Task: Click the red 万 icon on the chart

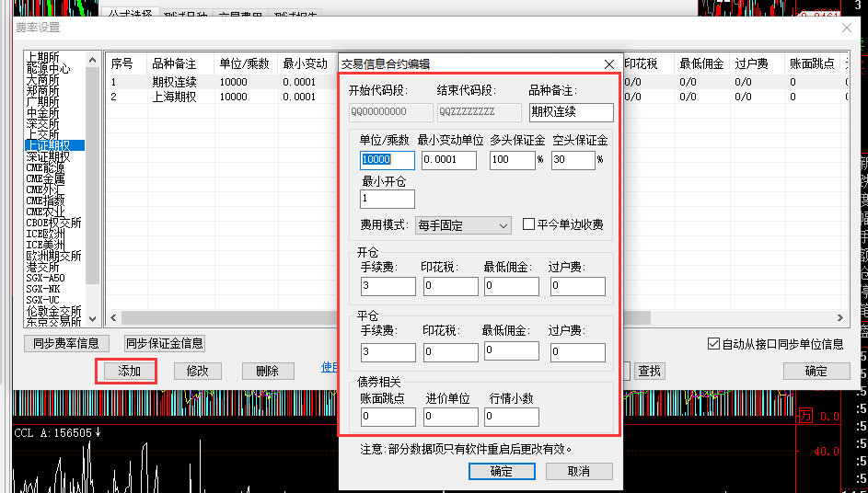Action: click(x=807, y=416)
